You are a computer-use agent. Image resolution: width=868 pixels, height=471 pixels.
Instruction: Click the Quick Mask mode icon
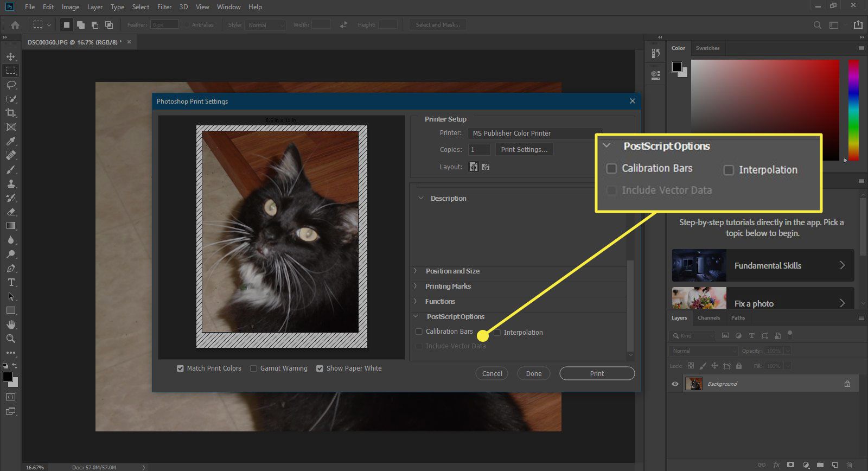[x=11, y=397]
